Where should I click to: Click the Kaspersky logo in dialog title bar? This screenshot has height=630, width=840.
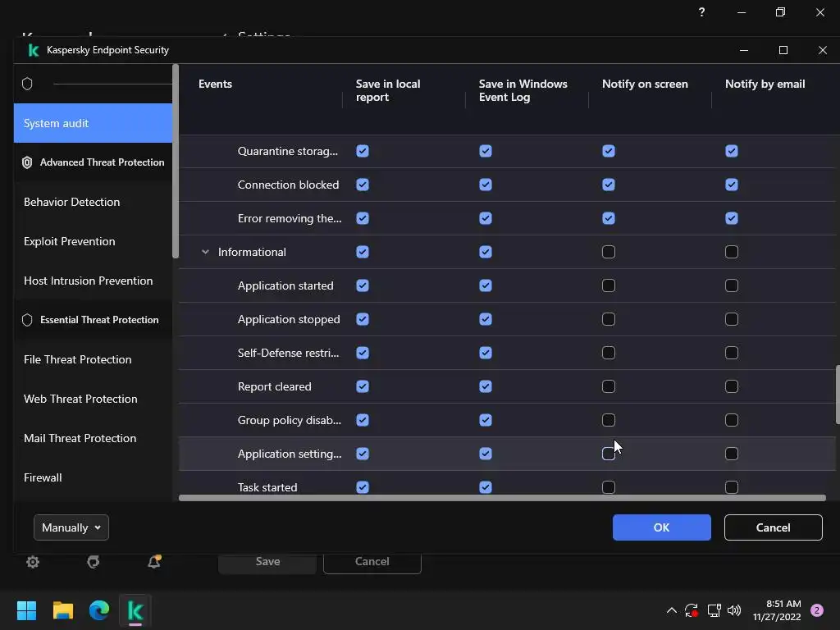point(33,50)
